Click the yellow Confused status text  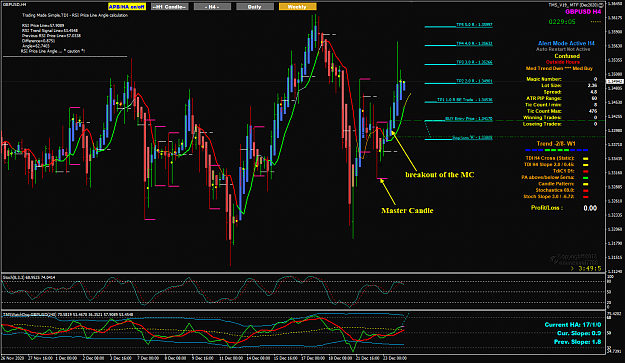(567, 56)
